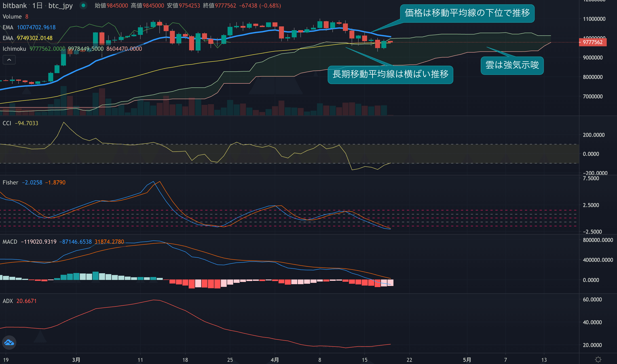The height and width of the screenshot is (364, 617).
Task: Select the 長期移動平均線は横ばい推移 callout
Action: pos(390,74)
